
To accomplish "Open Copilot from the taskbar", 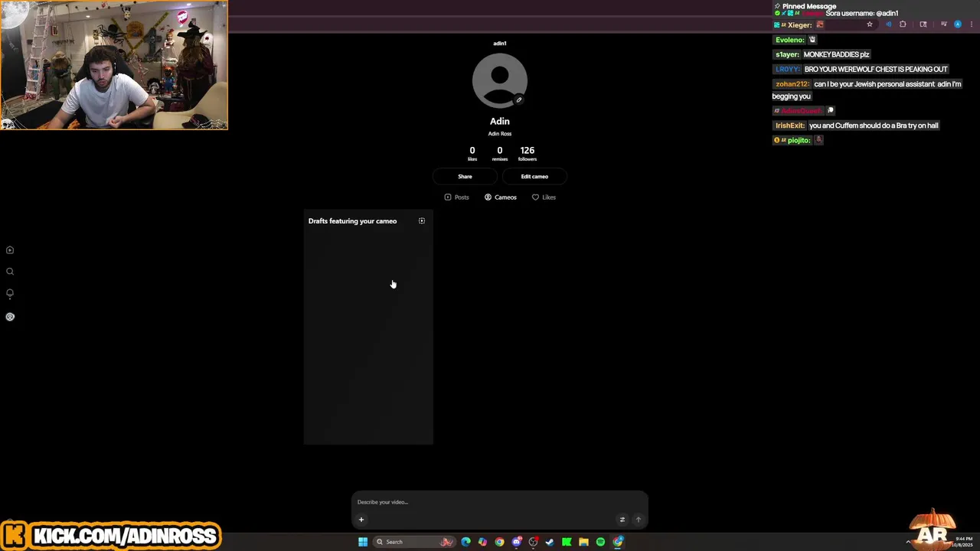I will tap(482, 542).
